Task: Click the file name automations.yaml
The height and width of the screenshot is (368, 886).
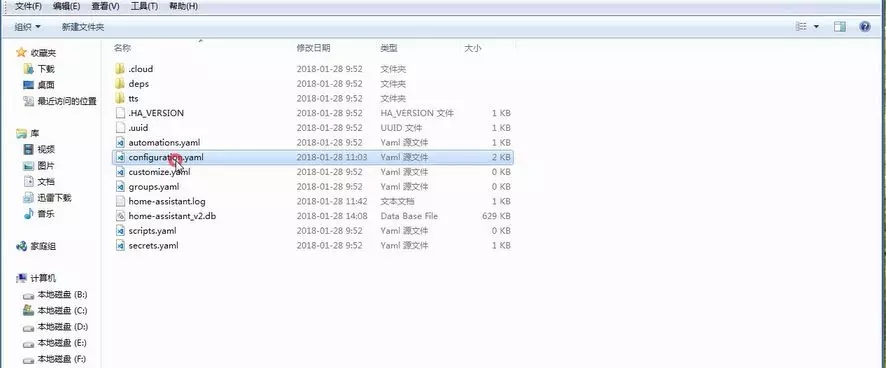Action: click(x=164, y=142)
